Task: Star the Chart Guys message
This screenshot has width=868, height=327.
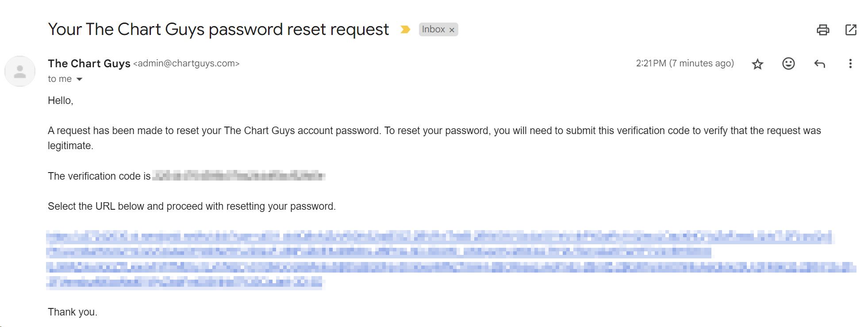Action: 757,64
